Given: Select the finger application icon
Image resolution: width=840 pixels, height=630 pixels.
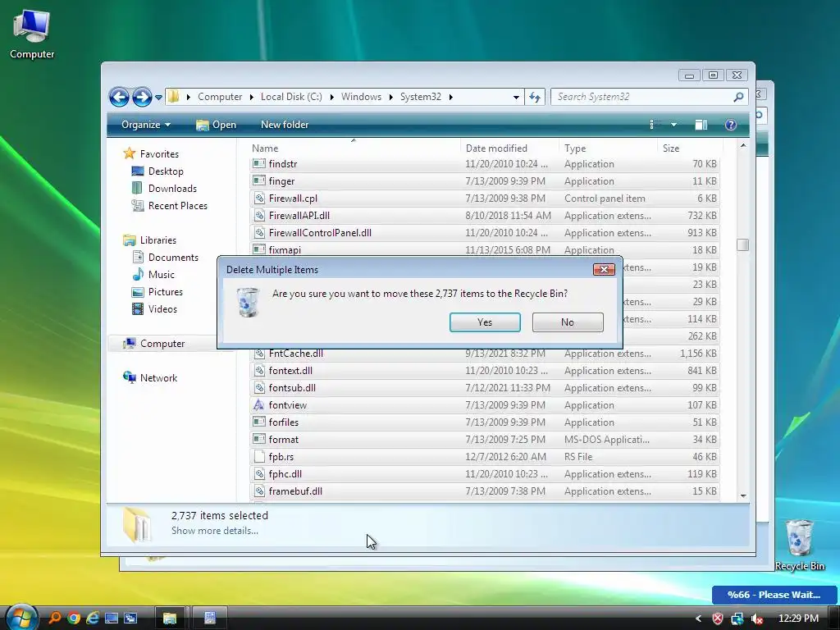Looking at the screenshot, I should pos(259,180).
